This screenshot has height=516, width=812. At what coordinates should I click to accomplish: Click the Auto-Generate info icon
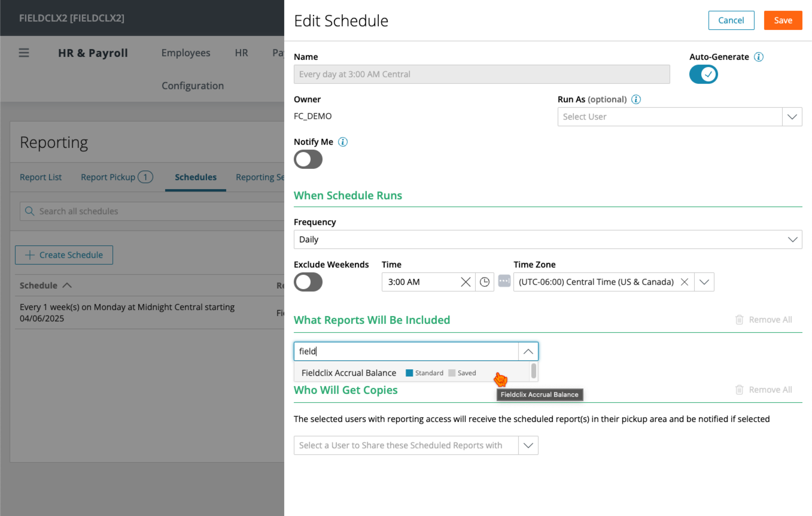click(758, 57)
